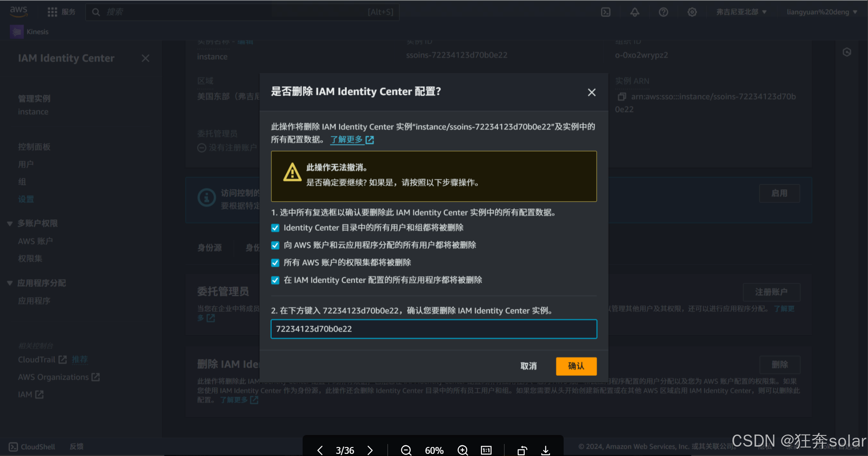Open the services grid menu icon

(x=52, y=12)
